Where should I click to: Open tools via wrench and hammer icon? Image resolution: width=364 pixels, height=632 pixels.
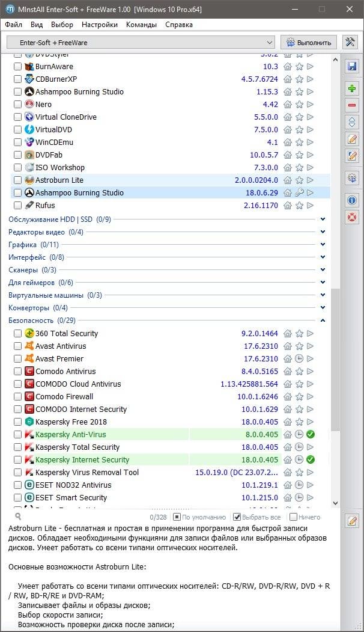[350, 42]
